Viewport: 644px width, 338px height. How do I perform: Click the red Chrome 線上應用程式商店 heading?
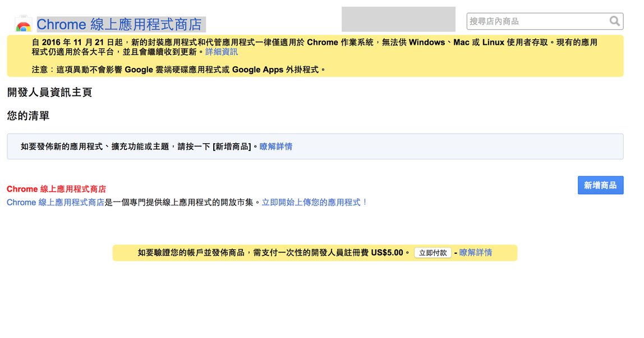(56, 189)
